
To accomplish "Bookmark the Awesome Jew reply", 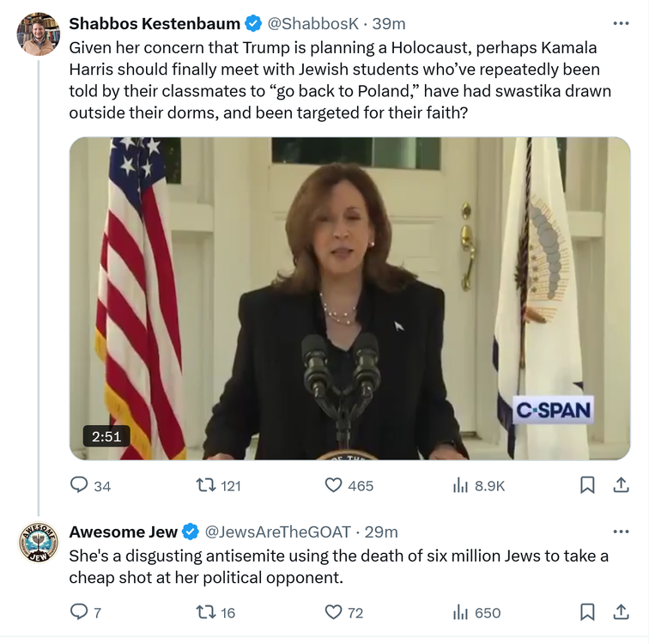I will click(x=587, y=612).
